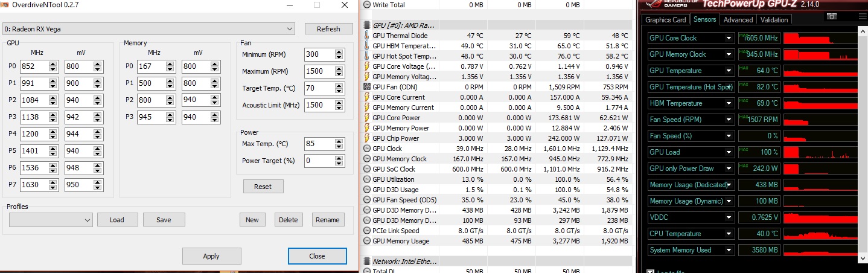
Task: Click the GPU Core Voltage lightning icon
Action: point(367,66)
